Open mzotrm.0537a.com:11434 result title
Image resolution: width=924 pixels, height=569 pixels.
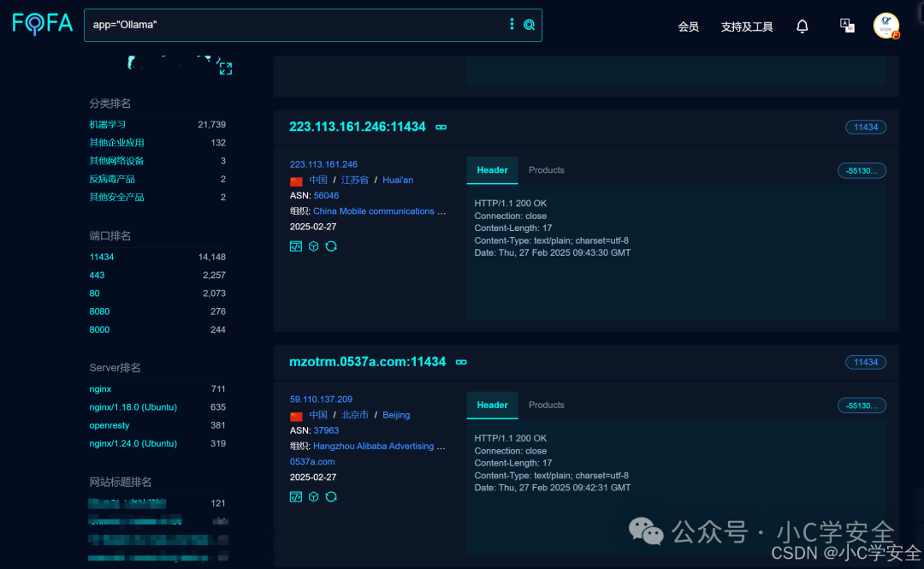point(367,362)
